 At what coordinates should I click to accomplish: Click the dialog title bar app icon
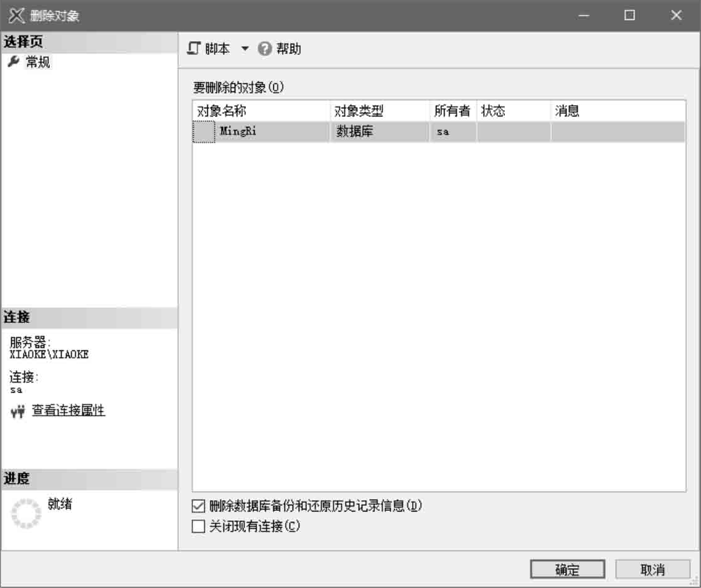pos(16,16)
